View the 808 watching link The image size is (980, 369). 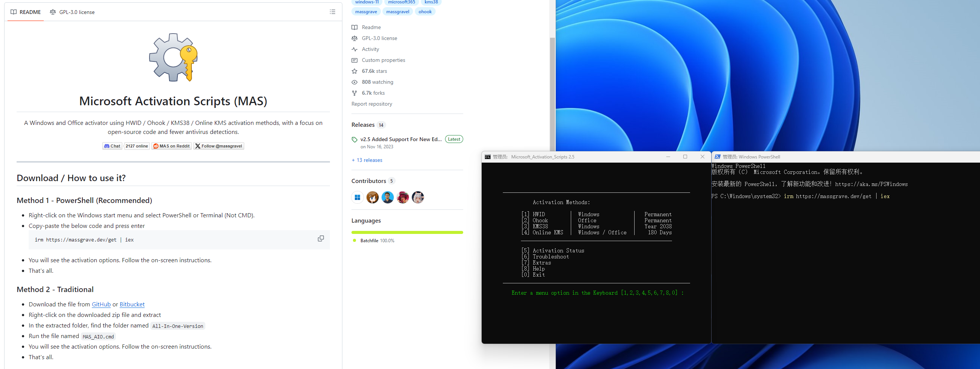point(373,82)
